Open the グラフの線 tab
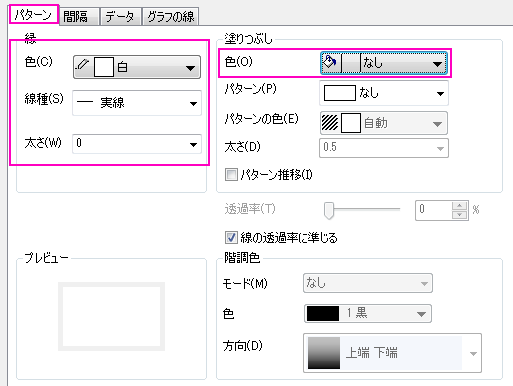This screenshot has width=513, height=386. coord(170,16)
